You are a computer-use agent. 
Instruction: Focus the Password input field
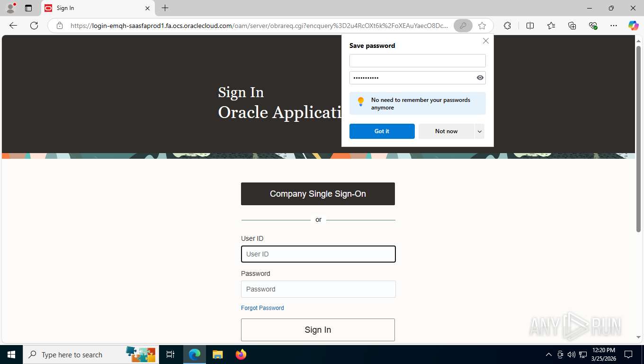coord(318,289)
